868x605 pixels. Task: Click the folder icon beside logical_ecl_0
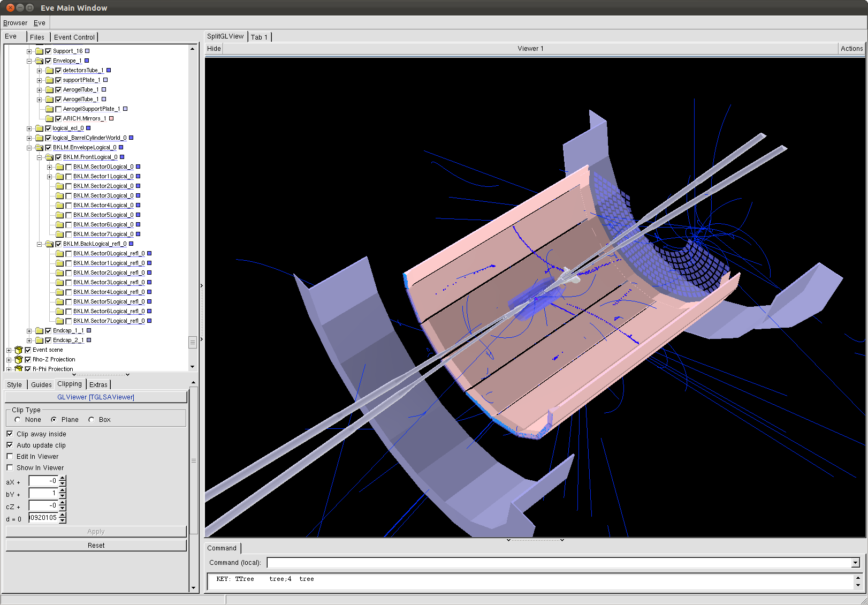39,128
